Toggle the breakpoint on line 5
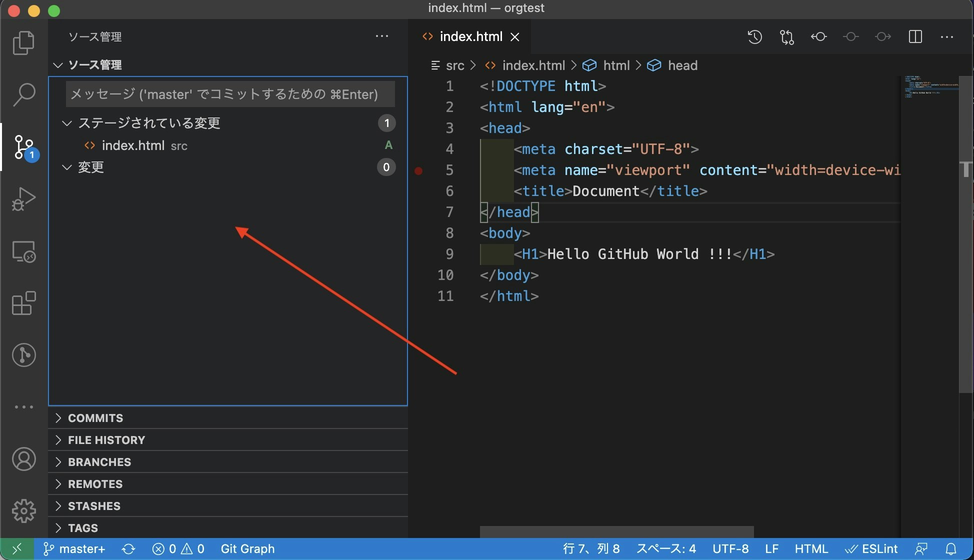Screen dimensions: 974x560 coord(419,170)
